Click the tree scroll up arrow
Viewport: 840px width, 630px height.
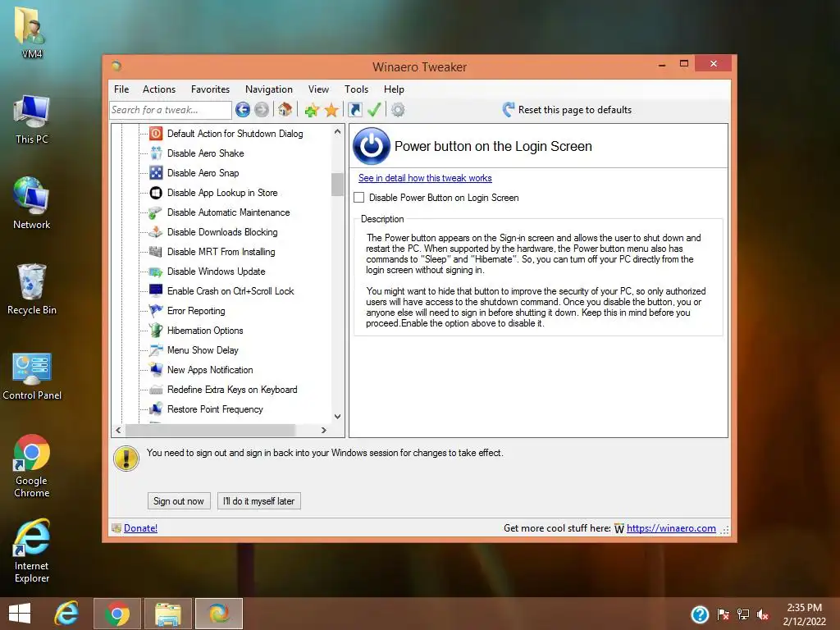(337, 131)
